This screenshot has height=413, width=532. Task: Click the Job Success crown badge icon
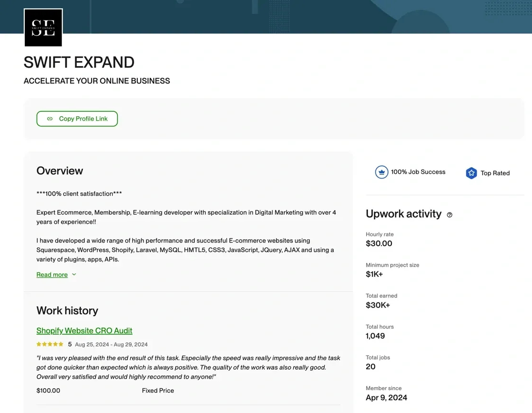381,172
